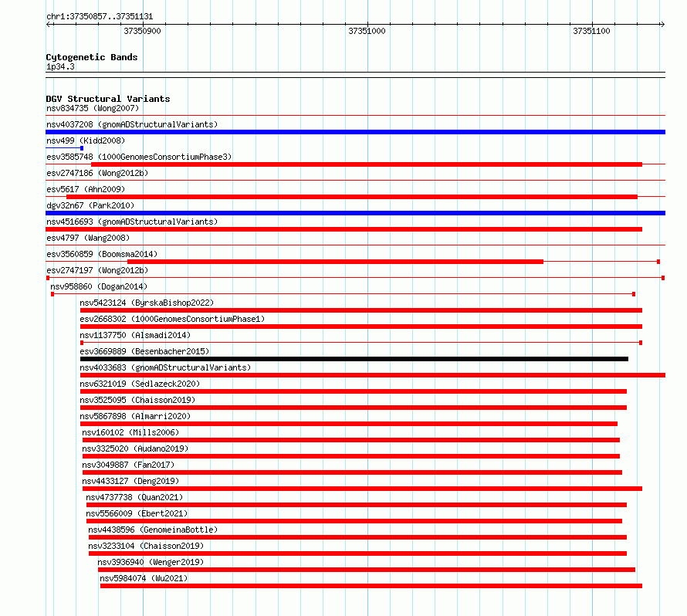The image size is (687, 616).
Task: Click the nsv834735 (Wong2007) variant label
Action: tap(93, 108)
